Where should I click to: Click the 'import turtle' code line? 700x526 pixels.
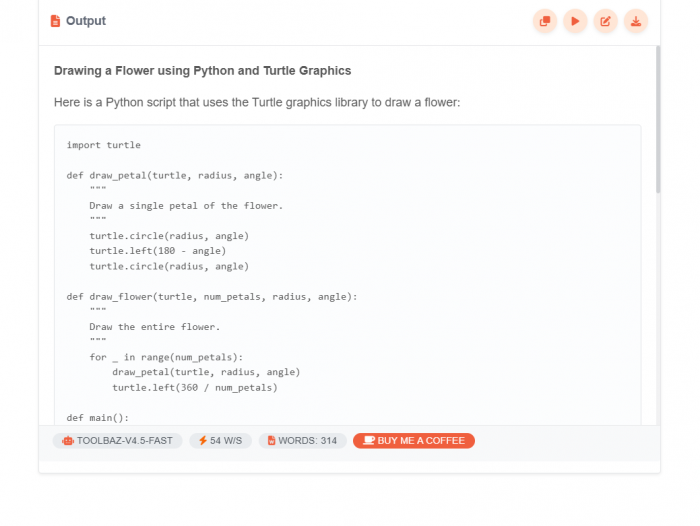pyautogui.click(x=104, y=145)
